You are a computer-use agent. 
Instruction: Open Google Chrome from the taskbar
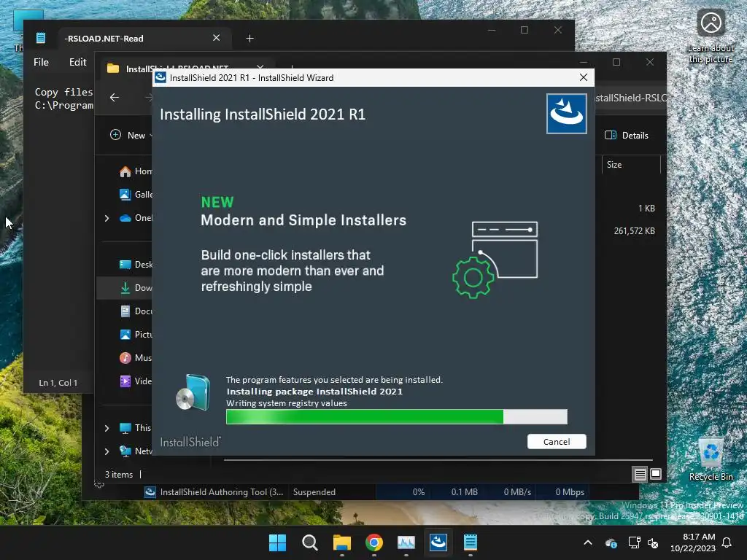[x=374, y=542]
